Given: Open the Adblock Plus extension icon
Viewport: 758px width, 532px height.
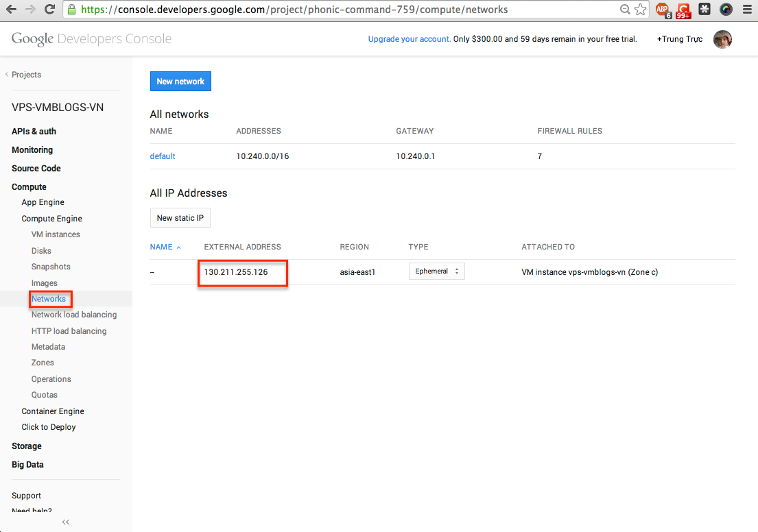Looking at the screenshot, I should pos(662,10).
